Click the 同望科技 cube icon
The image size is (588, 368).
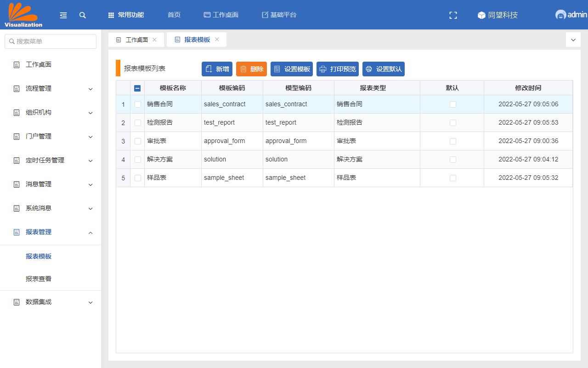[481, 15]
